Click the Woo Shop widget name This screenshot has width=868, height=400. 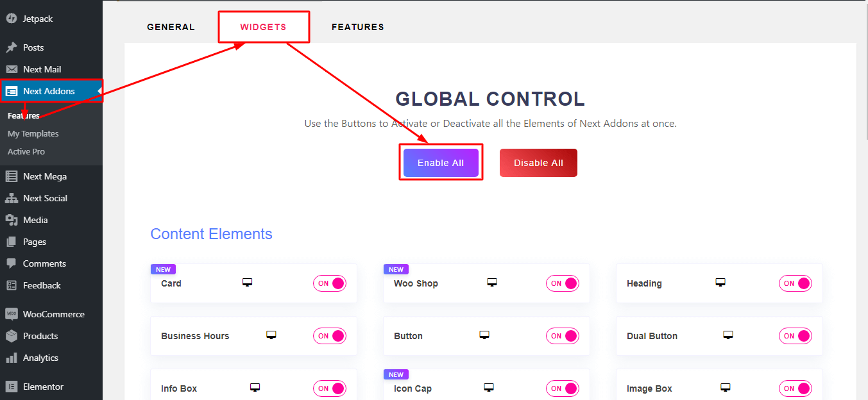coord(416,283)
